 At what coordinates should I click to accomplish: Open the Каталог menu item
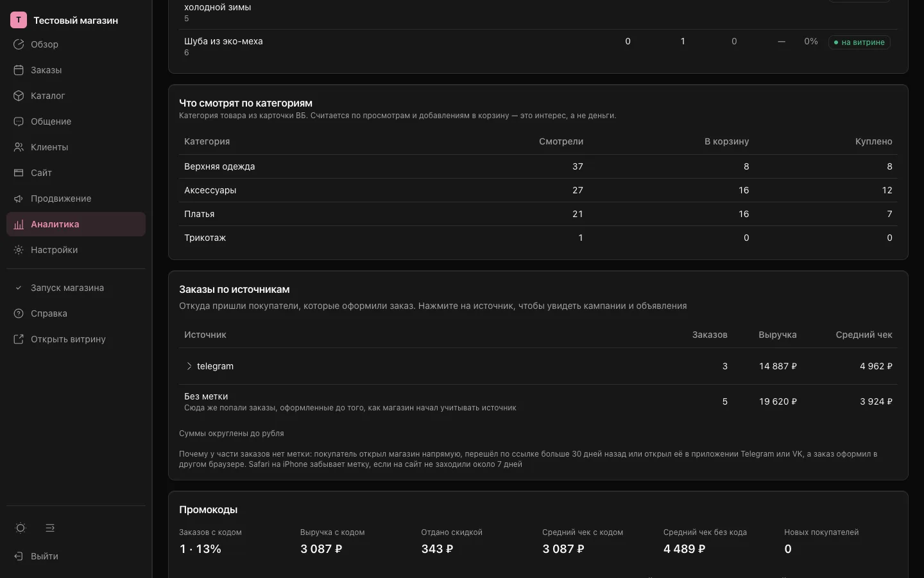click(x=76, y=96)
